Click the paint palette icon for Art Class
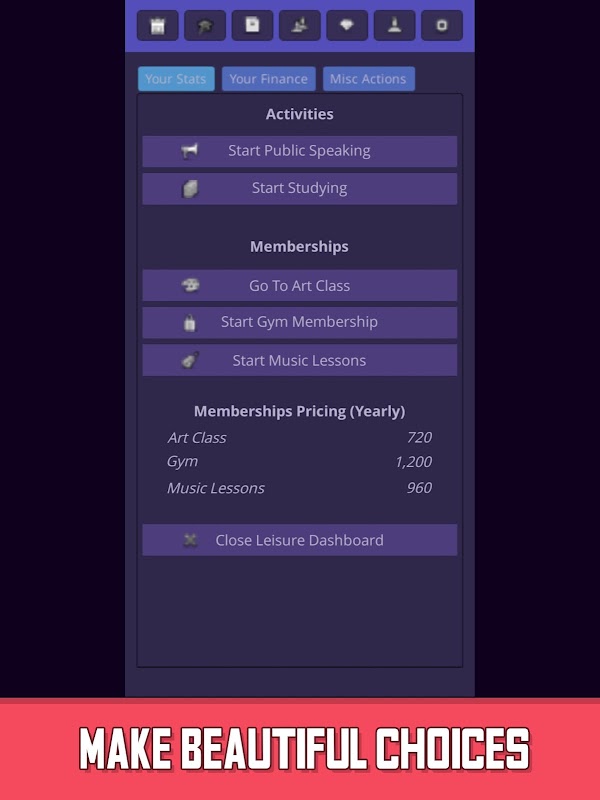This screenshot has width=600, height=800. (190, 285)
